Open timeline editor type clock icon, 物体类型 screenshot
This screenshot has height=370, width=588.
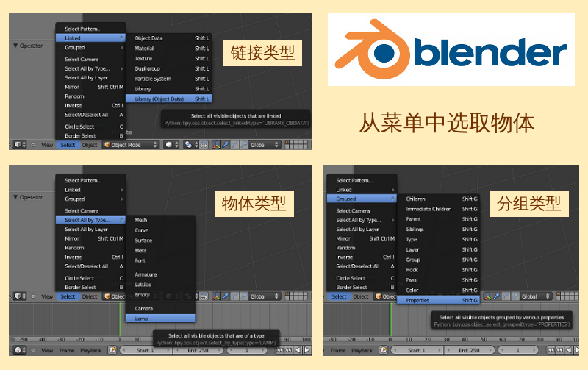coord(20,350)
